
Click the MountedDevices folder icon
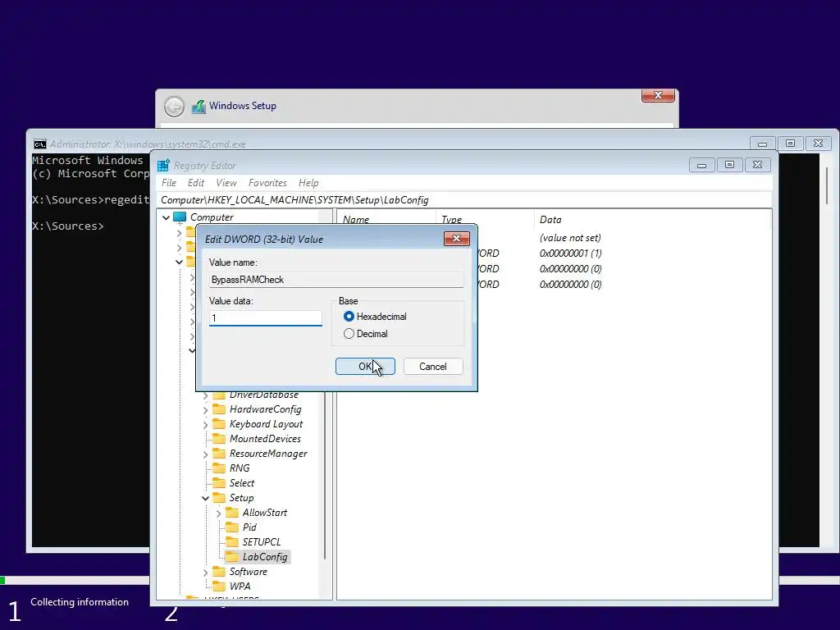pos(218,439)
